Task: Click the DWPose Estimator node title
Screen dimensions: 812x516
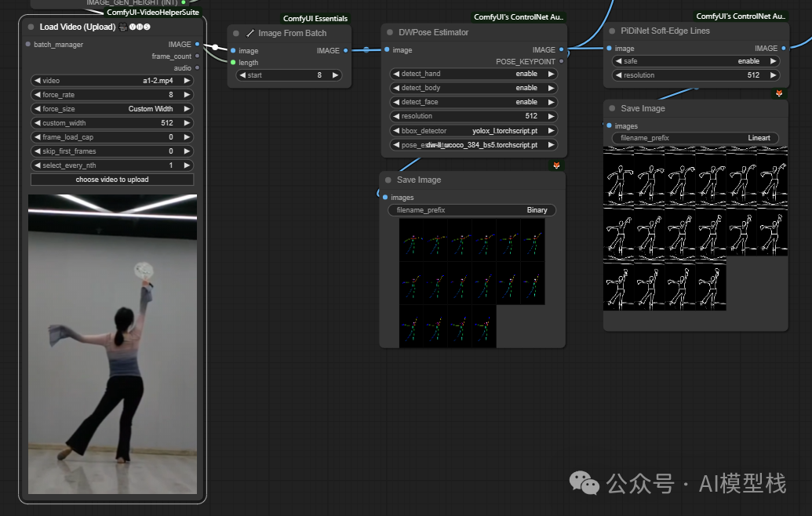Action: tap(433, 32)
